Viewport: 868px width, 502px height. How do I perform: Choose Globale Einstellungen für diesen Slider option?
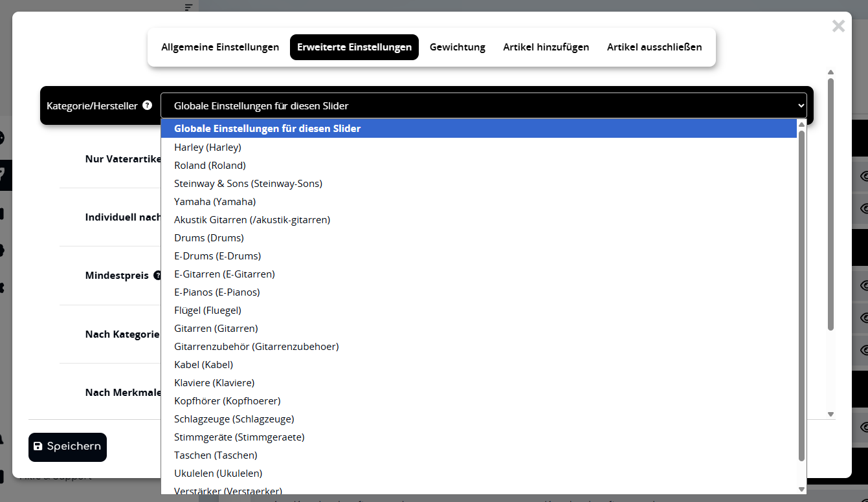coord(479,129)
